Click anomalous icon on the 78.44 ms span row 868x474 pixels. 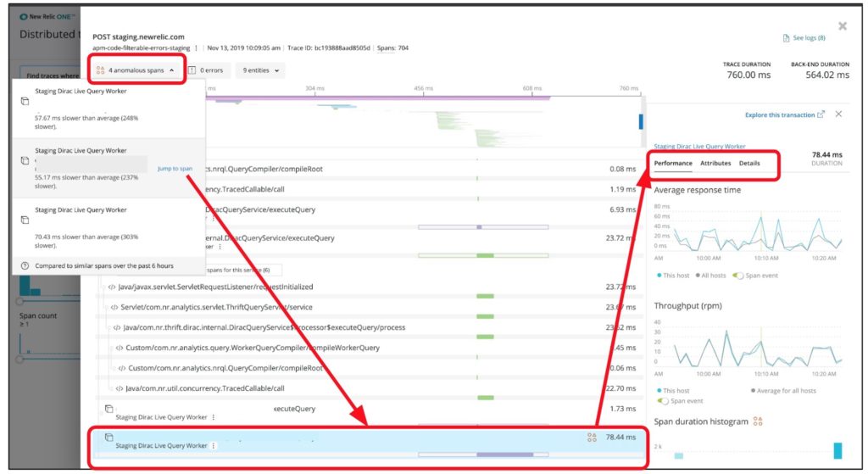click(x=592, y=438)
